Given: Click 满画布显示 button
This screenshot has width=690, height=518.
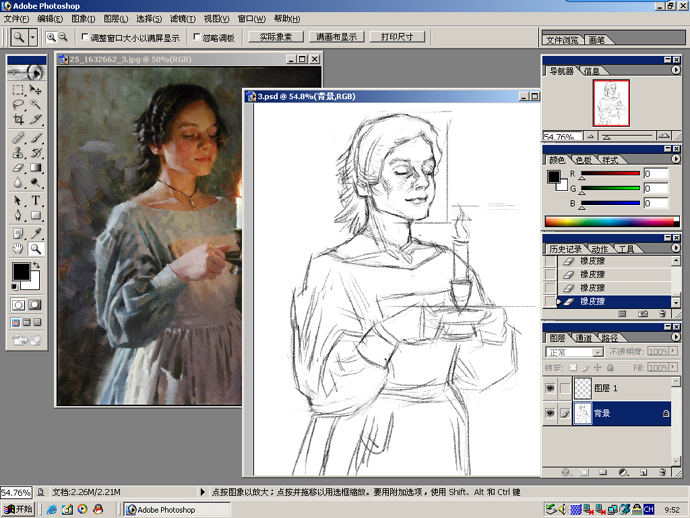Looking at the screenshot, I should [x=336, y=37].
